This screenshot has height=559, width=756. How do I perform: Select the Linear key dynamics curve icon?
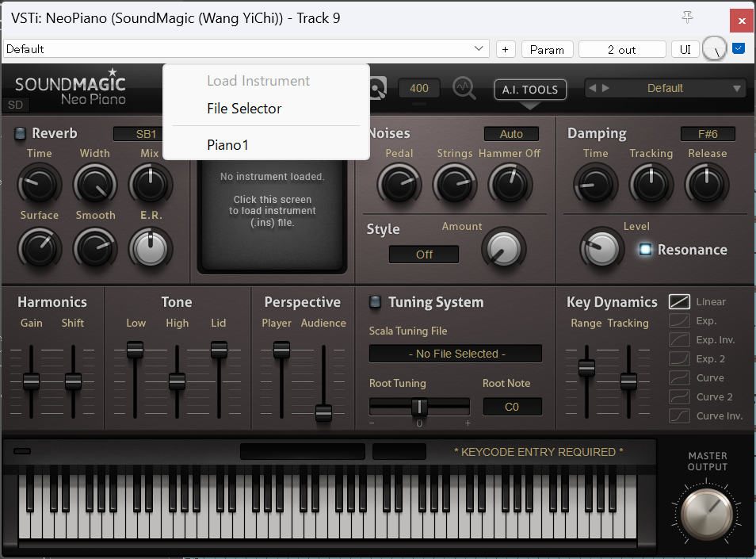[x=679, y=302]
